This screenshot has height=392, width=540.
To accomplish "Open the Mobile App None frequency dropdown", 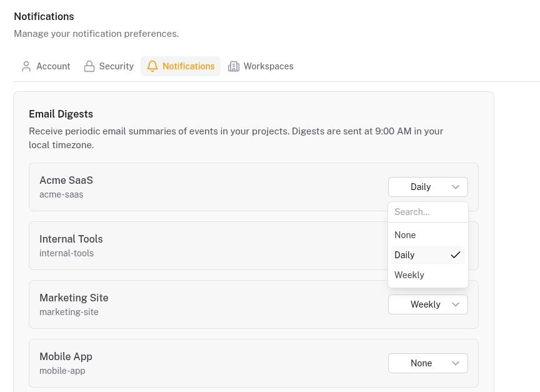I will 427,363.
